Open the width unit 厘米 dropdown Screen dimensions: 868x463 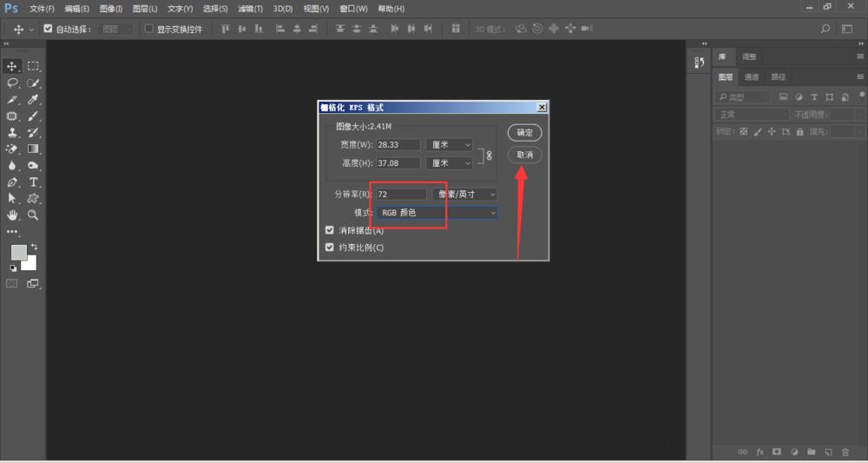click(449, 144)
